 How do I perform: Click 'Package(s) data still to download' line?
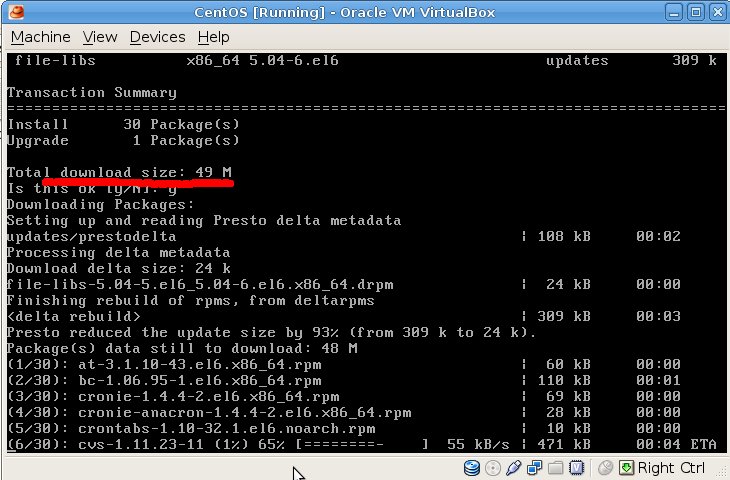coord(182,348)
